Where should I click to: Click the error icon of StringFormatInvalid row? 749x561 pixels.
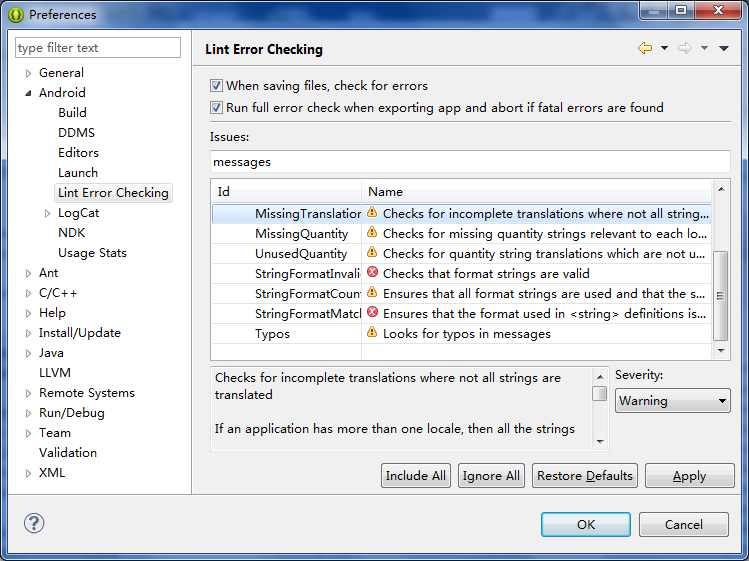pyautogui.click(x=372, y=272)
